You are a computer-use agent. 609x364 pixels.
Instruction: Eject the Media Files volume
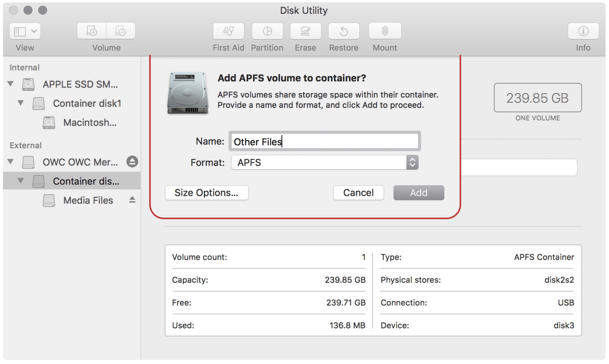click(x=132, y=200)
